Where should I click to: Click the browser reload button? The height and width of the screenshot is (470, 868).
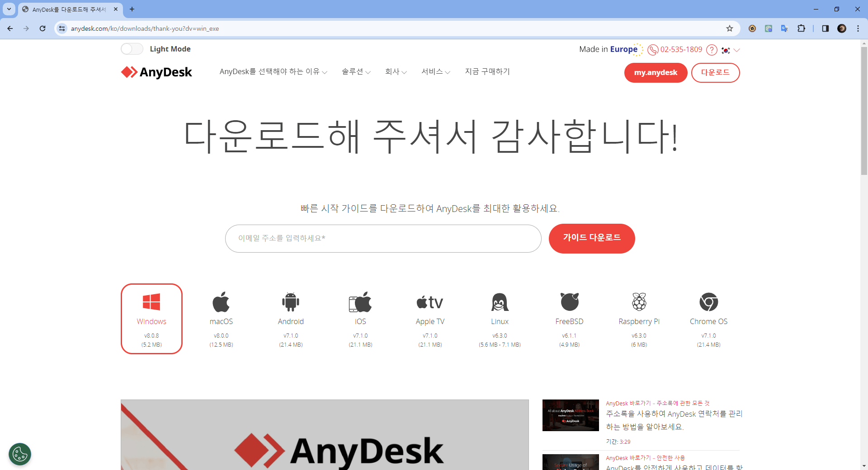click(42, 28)
